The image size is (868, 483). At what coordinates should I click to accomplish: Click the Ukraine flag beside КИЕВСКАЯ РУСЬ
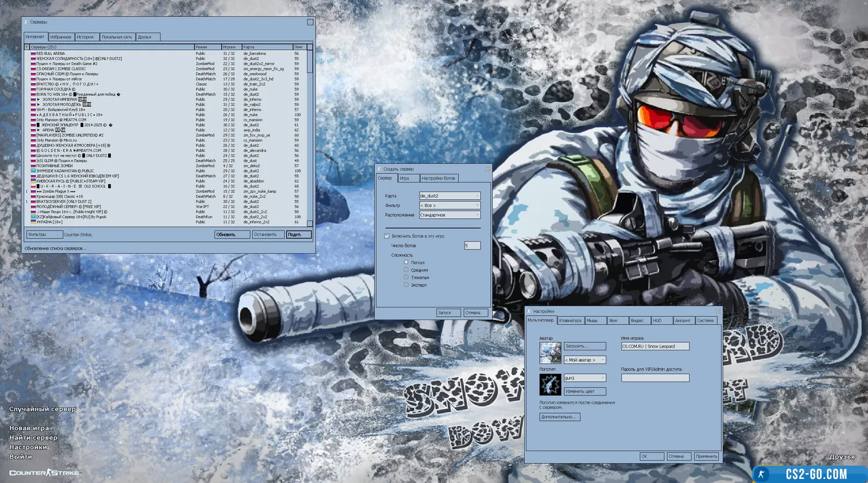33,181
